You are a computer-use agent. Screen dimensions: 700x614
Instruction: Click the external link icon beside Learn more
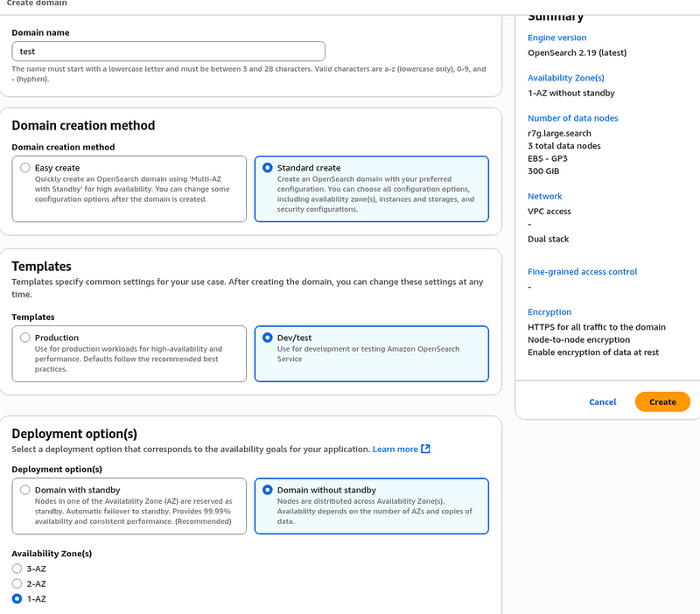(x=426, y=450)
